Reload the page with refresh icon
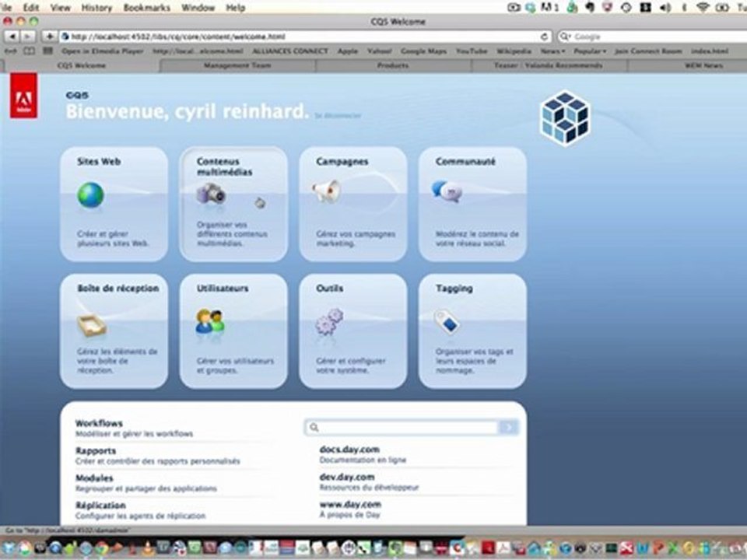Viewport: 747px width, 560px height. coord(544,37)
